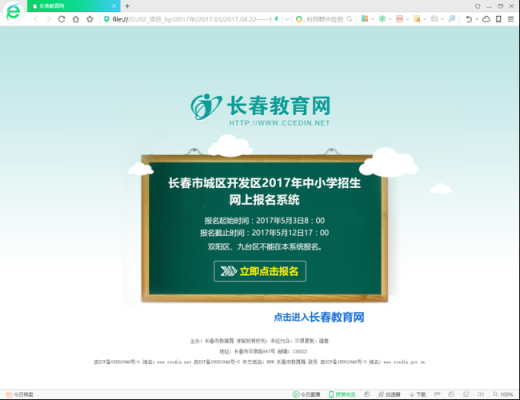Expand dropdown next to red extension icon
Image resolution: width=520 pixels, height=400 pixels.
coord(407,19)
